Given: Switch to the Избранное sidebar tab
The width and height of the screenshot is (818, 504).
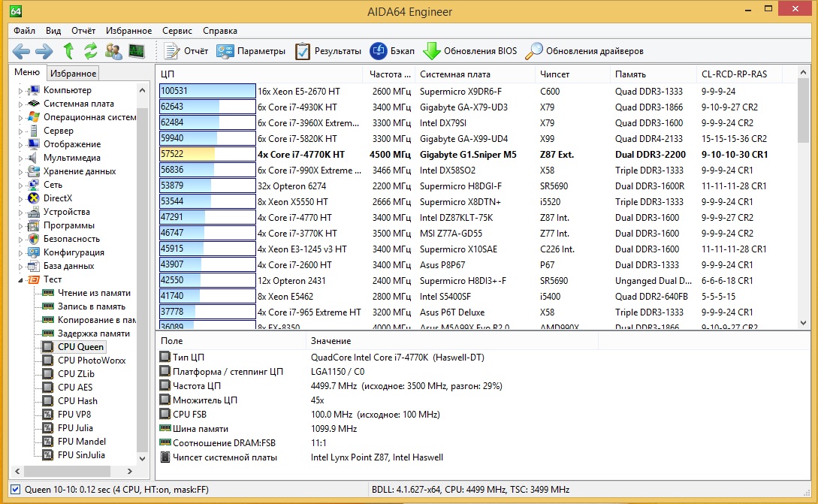Looking at the screenshot, I should [73, 74].
